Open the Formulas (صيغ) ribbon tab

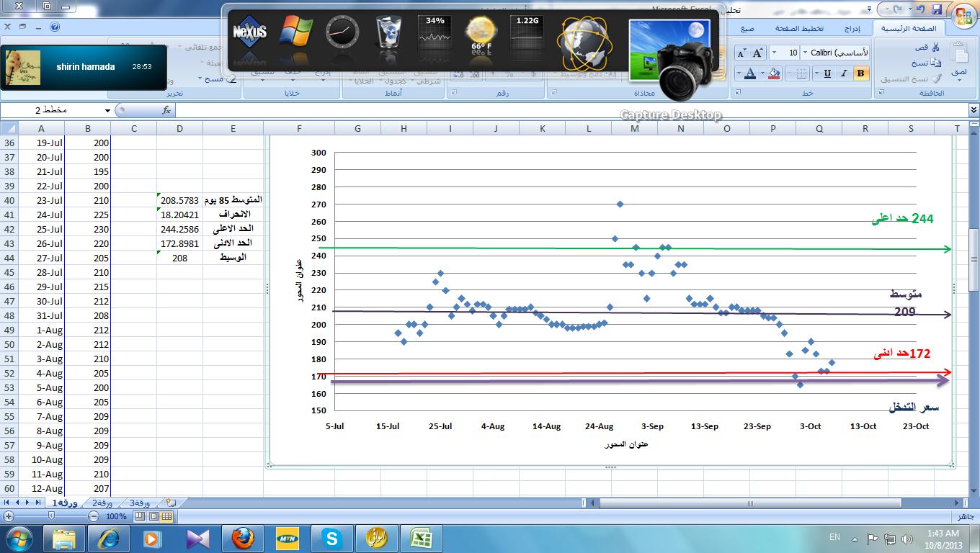coord(747,29)
